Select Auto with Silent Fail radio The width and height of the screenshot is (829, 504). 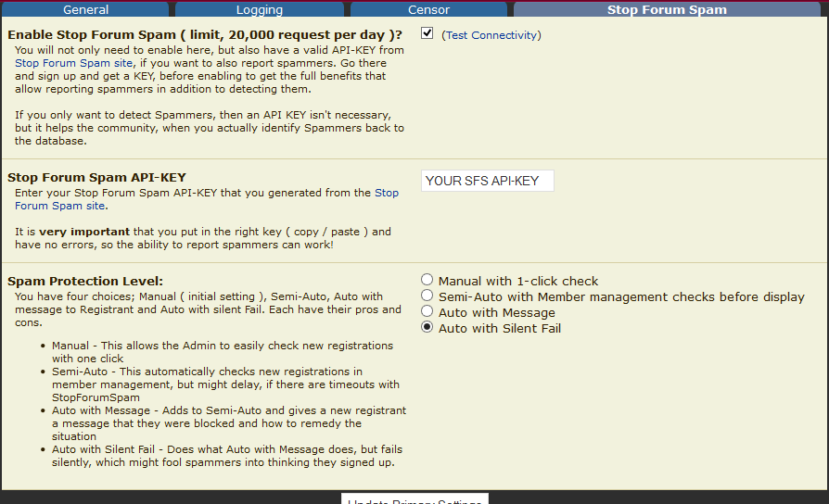click(x=427, y=327)
